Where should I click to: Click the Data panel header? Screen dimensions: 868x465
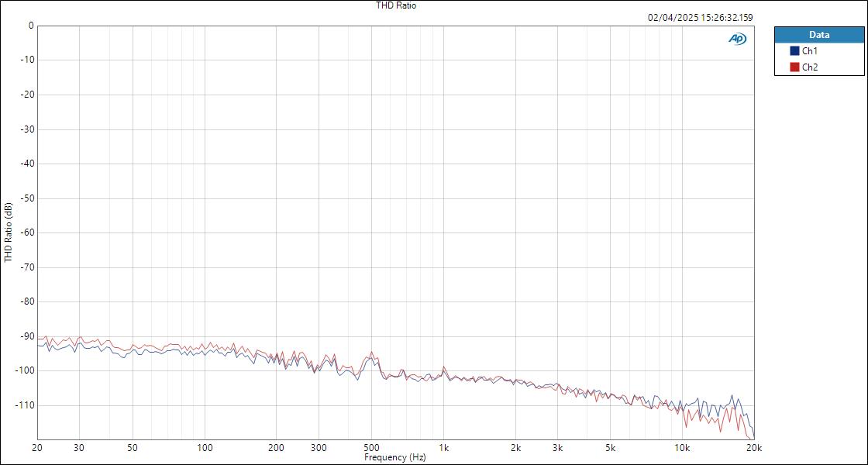click(818, 34)
